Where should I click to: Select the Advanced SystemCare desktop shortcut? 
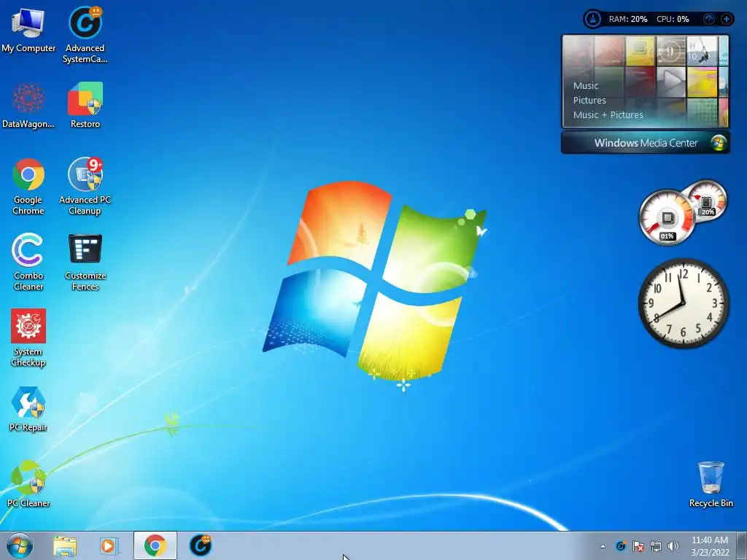tap(85, 34)
